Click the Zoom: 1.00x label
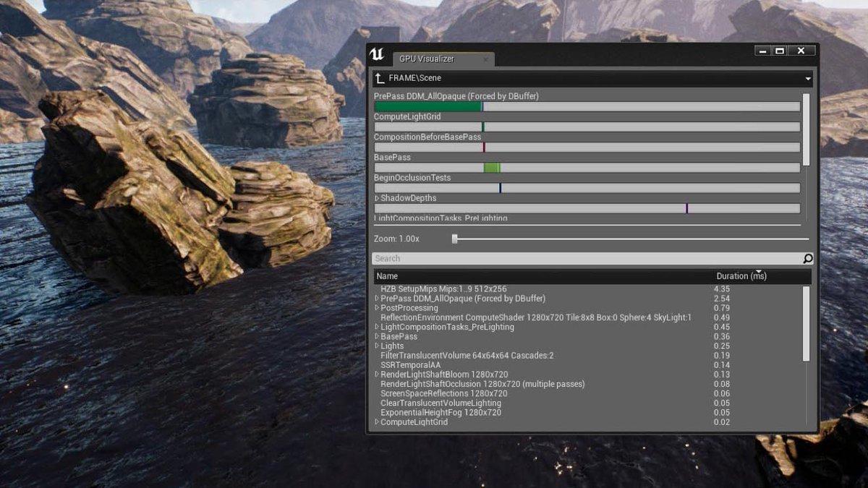 [x=396, y=239]
